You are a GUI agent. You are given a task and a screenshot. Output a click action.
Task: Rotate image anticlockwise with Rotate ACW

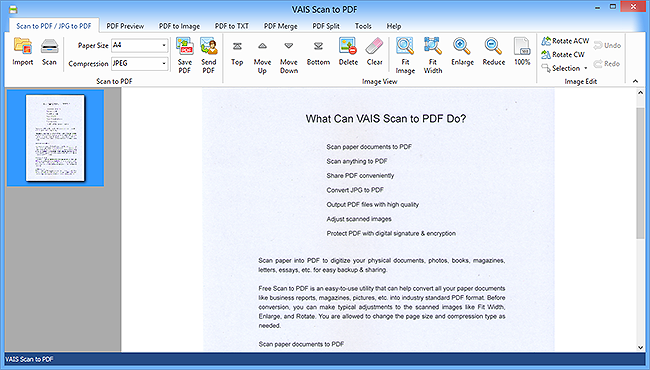[x=565, y=41]
